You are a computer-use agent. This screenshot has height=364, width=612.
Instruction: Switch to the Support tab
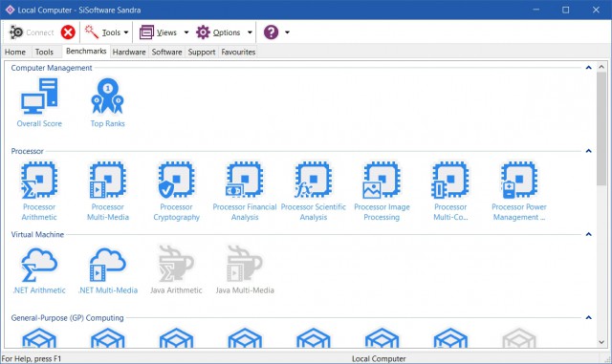(202, 52)
